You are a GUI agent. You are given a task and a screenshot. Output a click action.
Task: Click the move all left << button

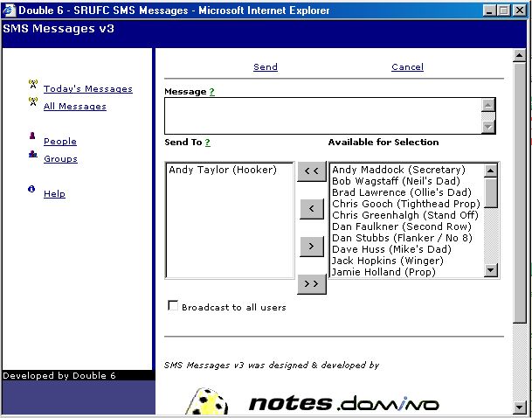[x=312, y=171]
